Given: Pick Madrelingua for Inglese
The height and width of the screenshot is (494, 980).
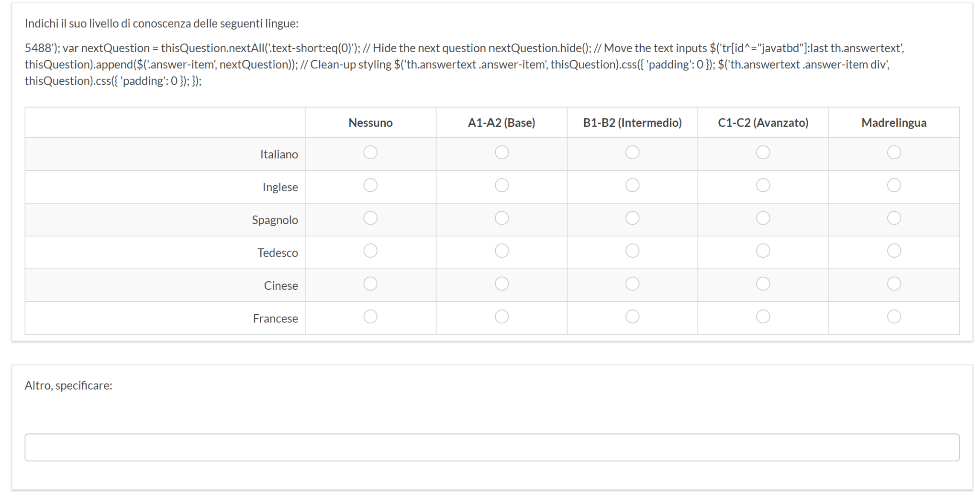Looking at the screenshot, I should (x=893, y=186).
